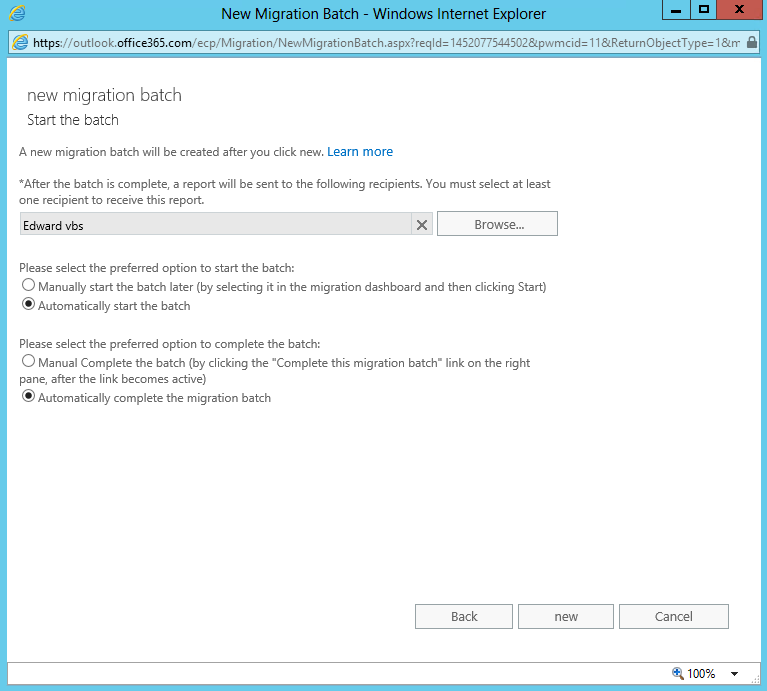Select Manually start the batch later option
767x691 pixels.
tap(28, 285)
